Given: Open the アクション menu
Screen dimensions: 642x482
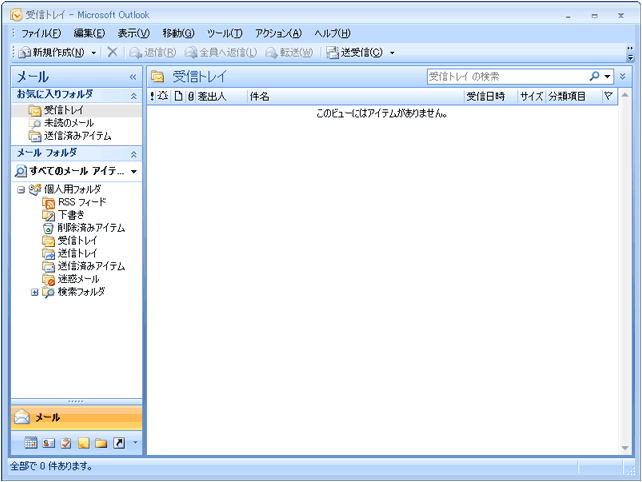Looking at the screenshot, I should [278, 33].
